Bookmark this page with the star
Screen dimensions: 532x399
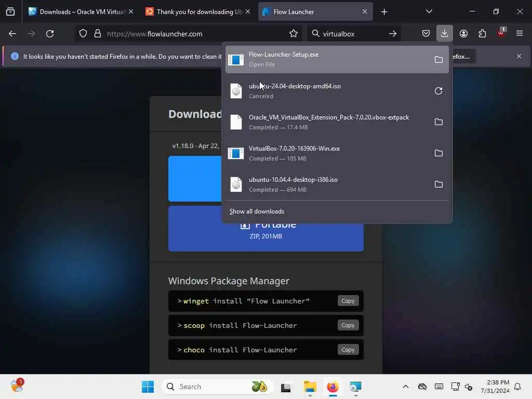294,34
